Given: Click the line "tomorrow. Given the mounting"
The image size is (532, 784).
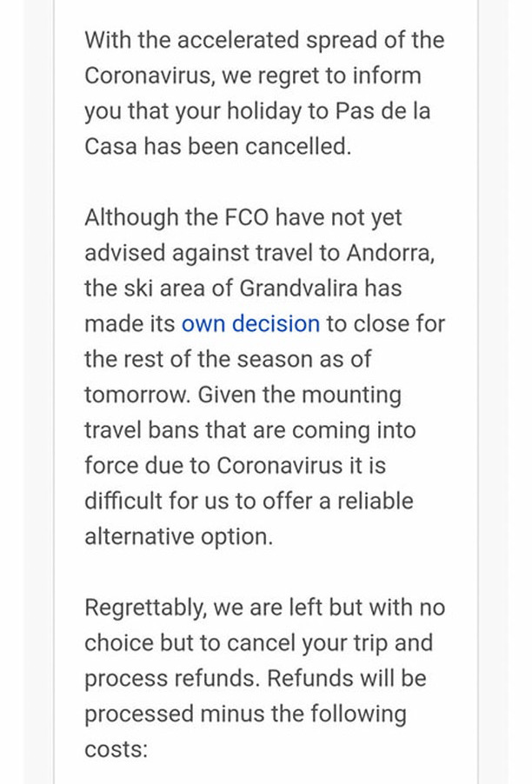Looking at the screenshot, I should 243,395.
